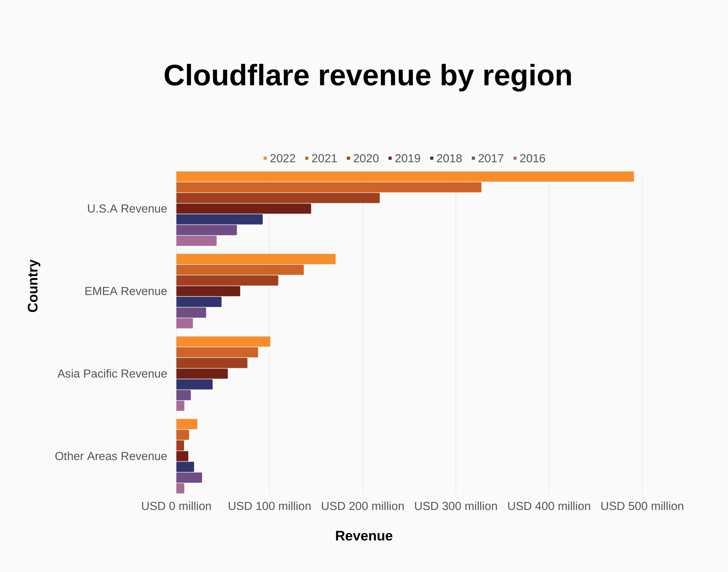Select the EMEA Revenue category label

[125, 291]
